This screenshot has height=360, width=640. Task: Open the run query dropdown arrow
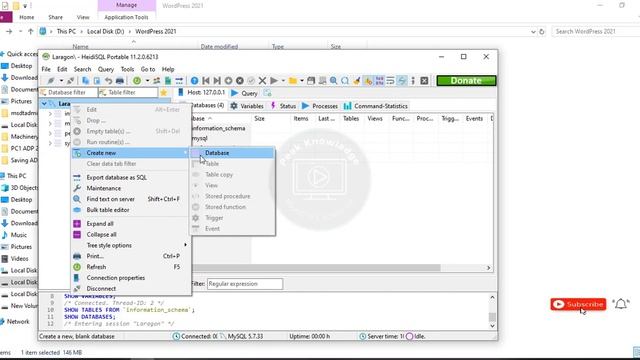283,81
